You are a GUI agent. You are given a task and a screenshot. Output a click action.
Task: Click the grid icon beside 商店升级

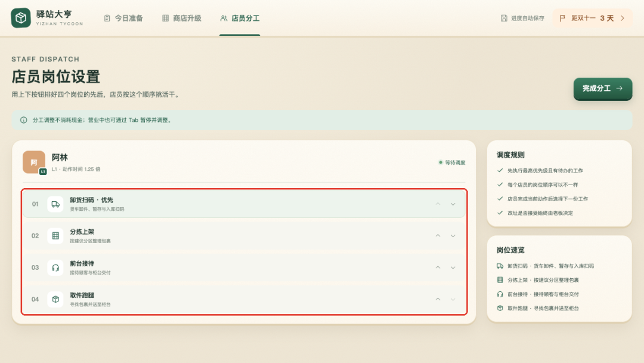coord(166,18)
